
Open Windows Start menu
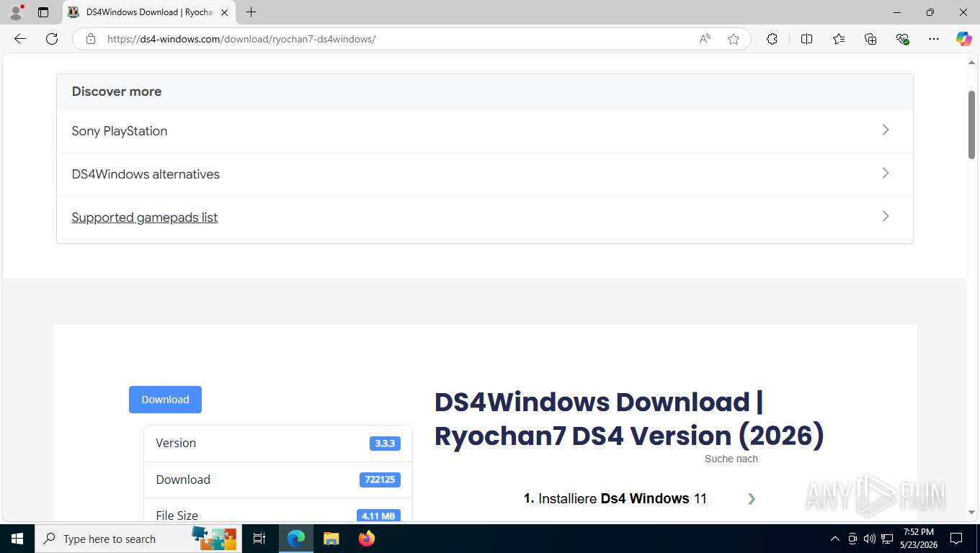point(17,539)
